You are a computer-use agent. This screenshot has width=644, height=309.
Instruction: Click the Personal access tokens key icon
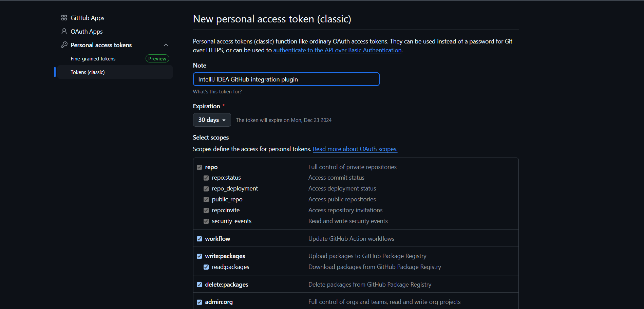(64, 45)
